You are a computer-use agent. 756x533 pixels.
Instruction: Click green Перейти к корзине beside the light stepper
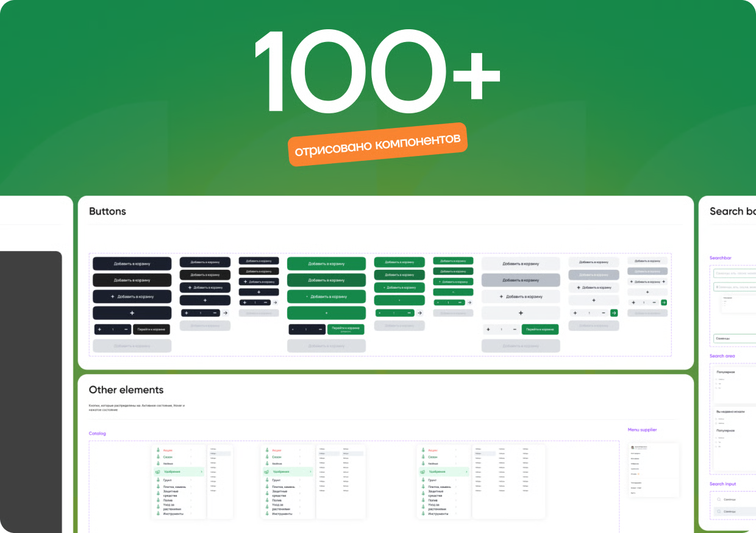[540, 330]
